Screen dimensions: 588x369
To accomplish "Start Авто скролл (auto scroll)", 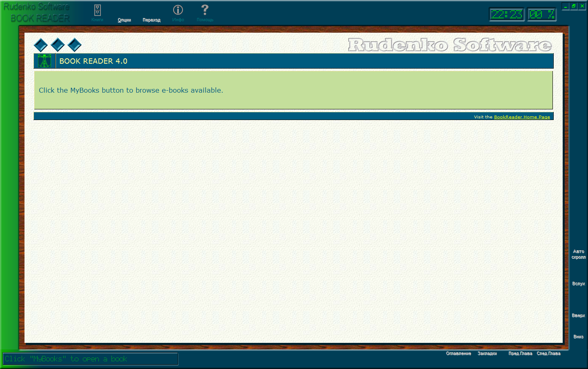I will click(579, 254).
